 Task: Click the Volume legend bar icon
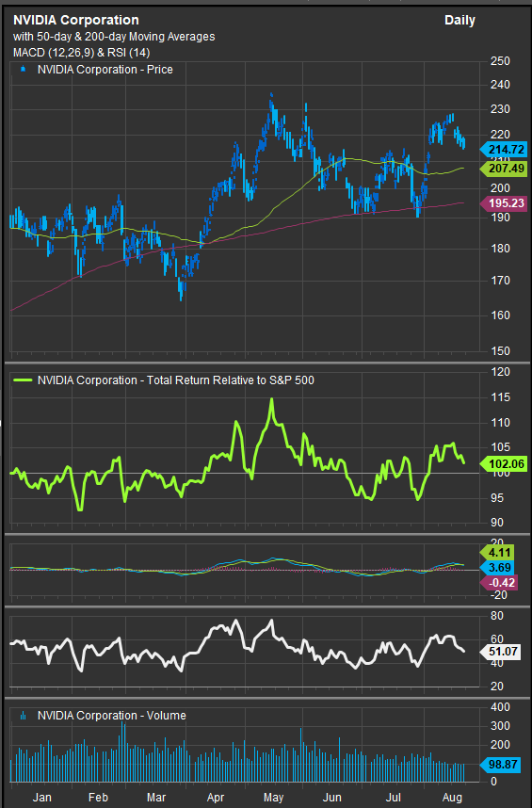(x=23, y=716)
